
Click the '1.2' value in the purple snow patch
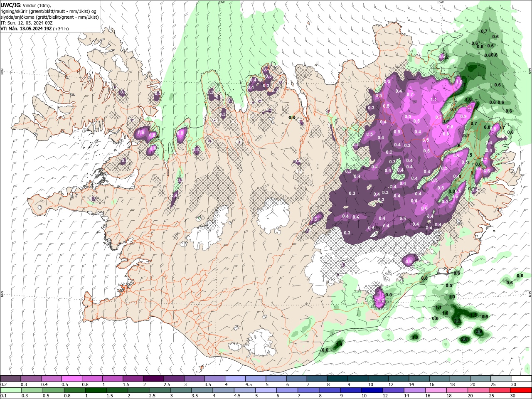(x=380, y=301)
